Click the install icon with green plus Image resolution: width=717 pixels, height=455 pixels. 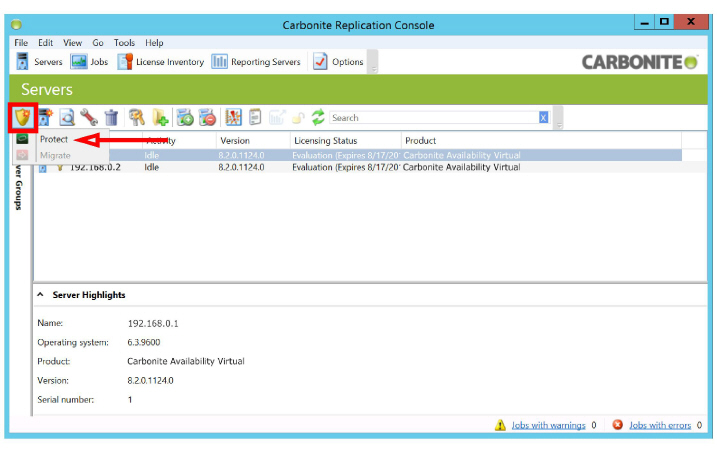tap(185, 118)
